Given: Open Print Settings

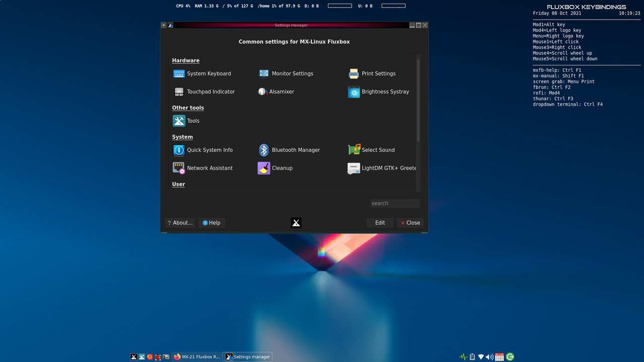Looking at the screenshot, I should pyautogui.click(x=372, y=73).
